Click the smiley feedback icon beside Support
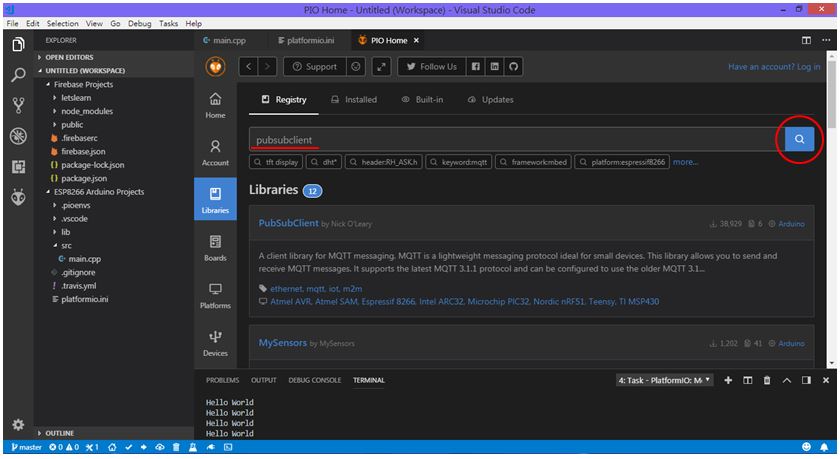This screenshot has width=840, height=459. point(356,67)
